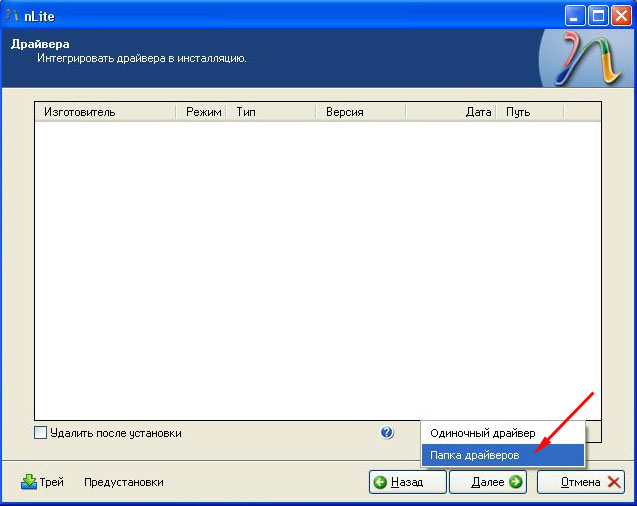Open the Предустановки presets link
The height and width of the screenshot is (506, 637).
[x=124, y=482]
